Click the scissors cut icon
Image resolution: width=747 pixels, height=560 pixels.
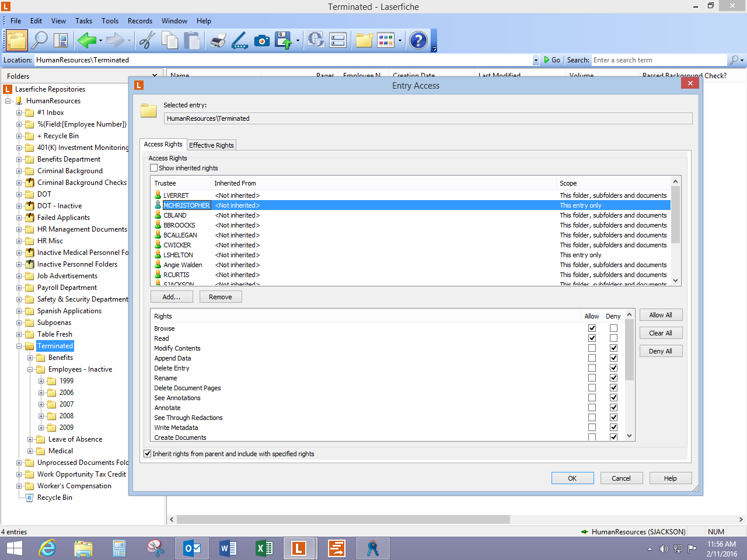click(x=147, y=40)
